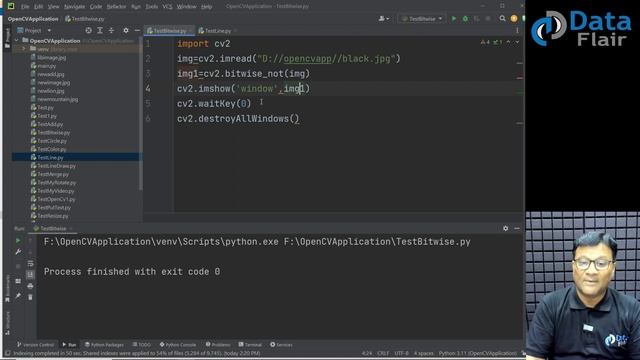Click OpenCVApplication breadcrumb in navigation bar
This screenshot has height=360, width=640.
33,19
